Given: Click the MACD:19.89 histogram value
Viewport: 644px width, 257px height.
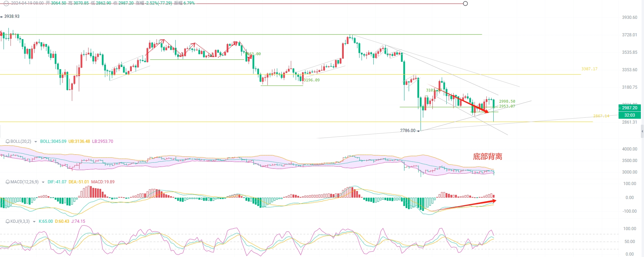Looking at the screenshot, I should click(x=103, y=182).
